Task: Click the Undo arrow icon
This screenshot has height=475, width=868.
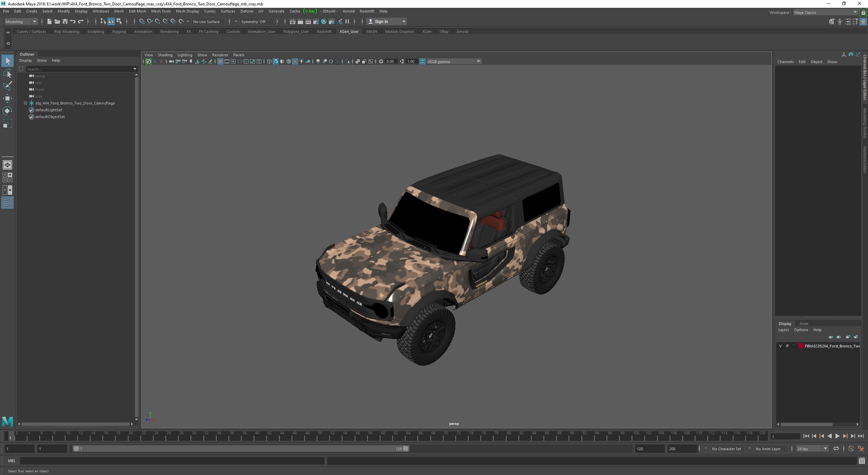Action: [x=73, y=22]
